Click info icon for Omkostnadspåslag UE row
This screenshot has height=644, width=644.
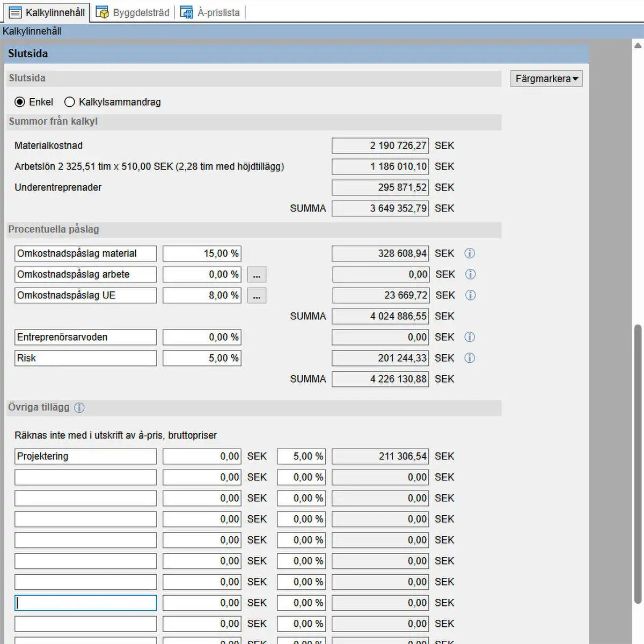[x=470, y=295]
